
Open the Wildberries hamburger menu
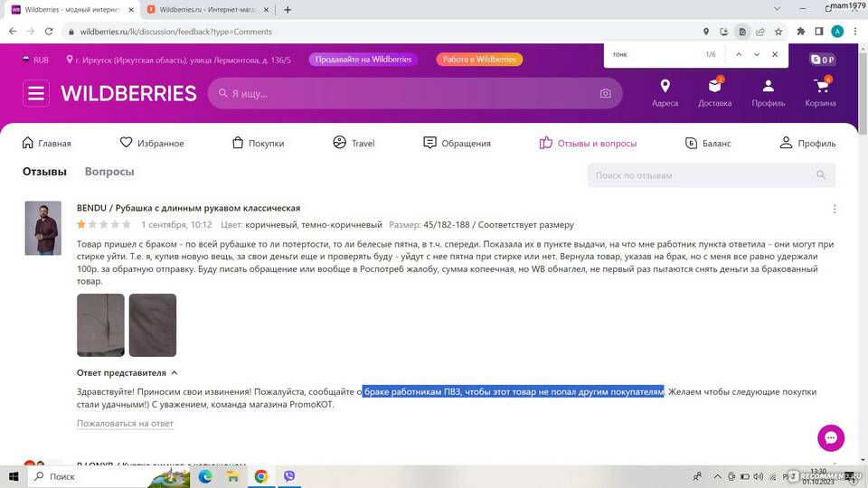click(36, 93)
